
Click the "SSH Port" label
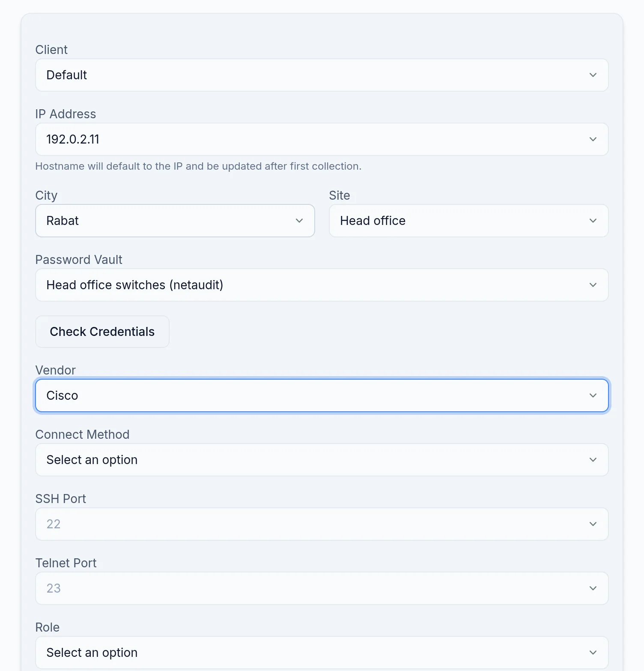61,499
